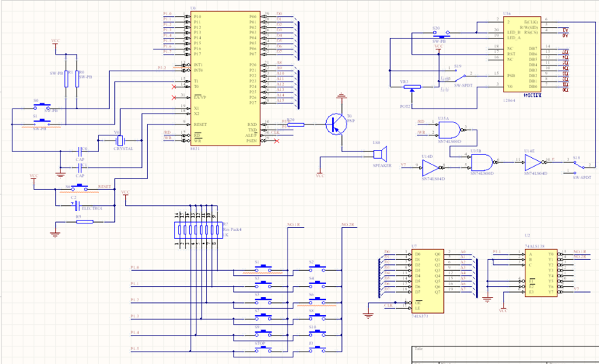Click the LE pin on the 74LS373 latch
This screenshot has height=364, width=599.
coord(418,308)
